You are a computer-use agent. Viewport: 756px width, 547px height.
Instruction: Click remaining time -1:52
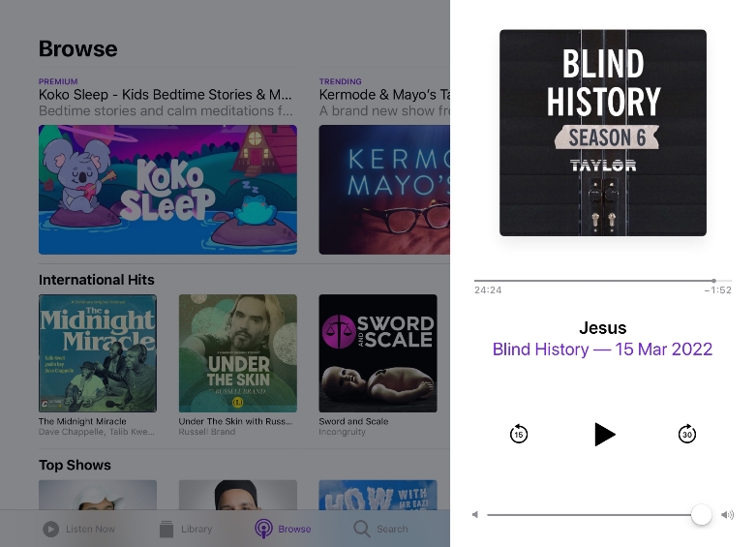click(717, 289)
